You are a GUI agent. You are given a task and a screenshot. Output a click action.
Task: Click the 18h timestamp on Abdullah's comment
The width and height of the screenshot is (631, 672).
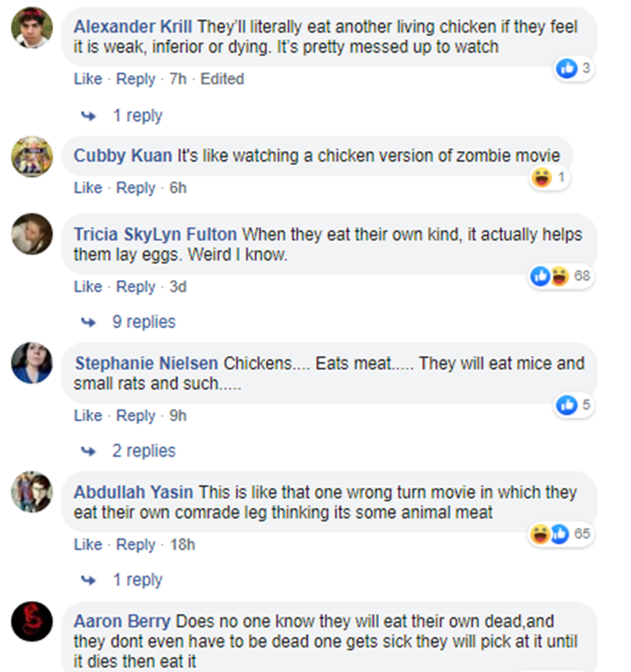coord(182,544)
